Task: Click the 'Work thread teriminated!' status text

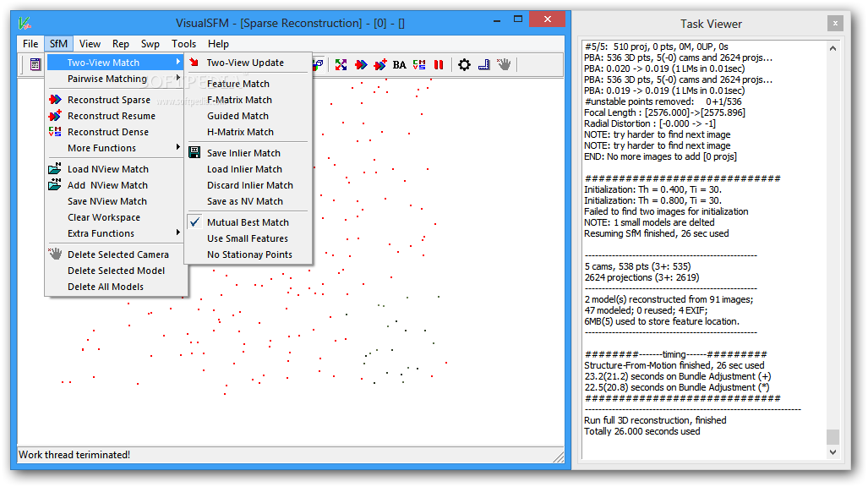Action: 74,454
